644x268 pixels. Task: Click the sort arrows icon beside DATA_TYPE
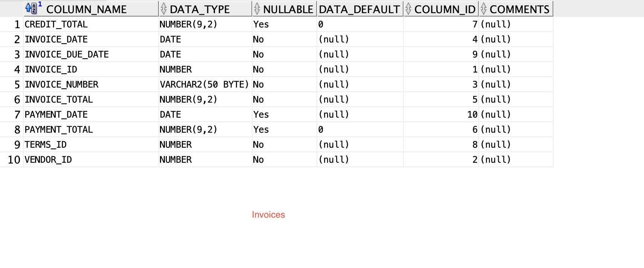pyautogui.click(x=163, y=9)
